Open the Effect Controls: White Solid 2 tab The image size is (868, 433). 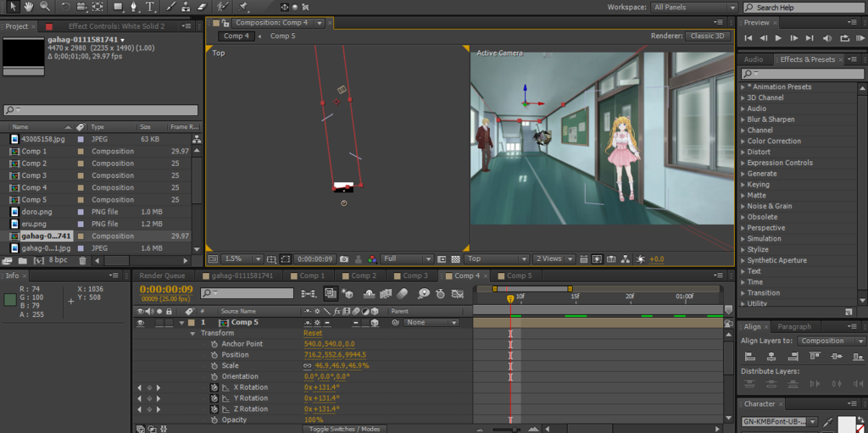116,26
